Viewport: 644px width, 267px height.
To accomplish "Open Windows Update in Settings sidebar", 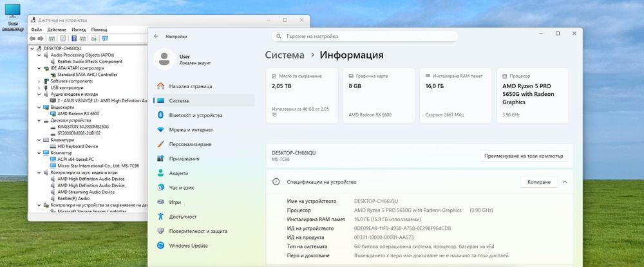I will [204, 246].
